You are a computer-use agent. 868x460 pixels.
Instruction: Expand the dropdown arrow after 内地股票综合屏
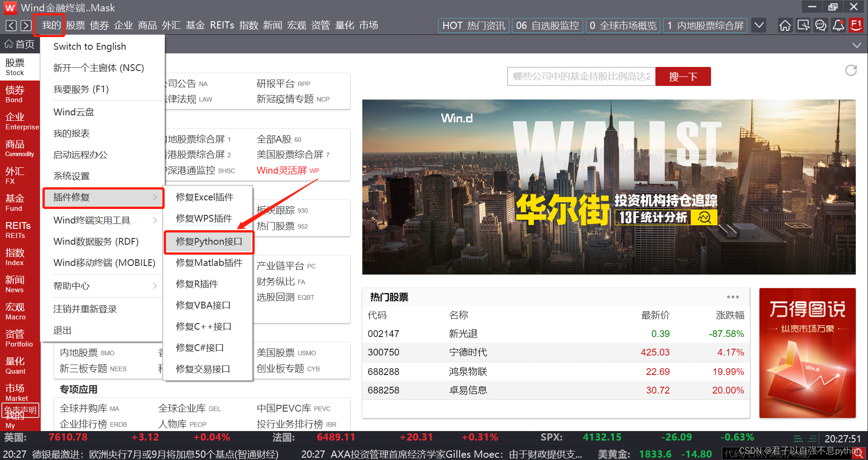759,25
